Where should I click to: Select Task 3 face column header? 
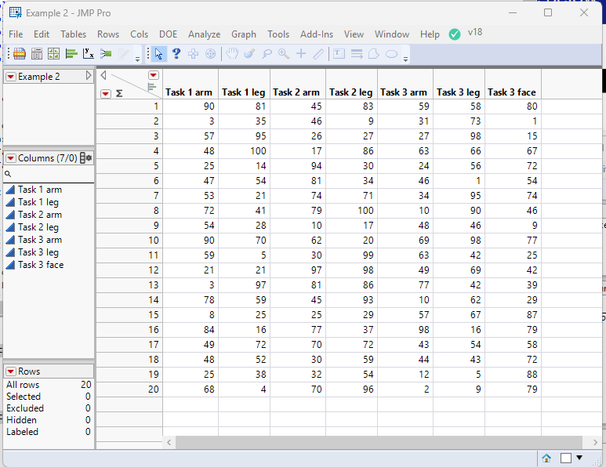pos(513,92)
